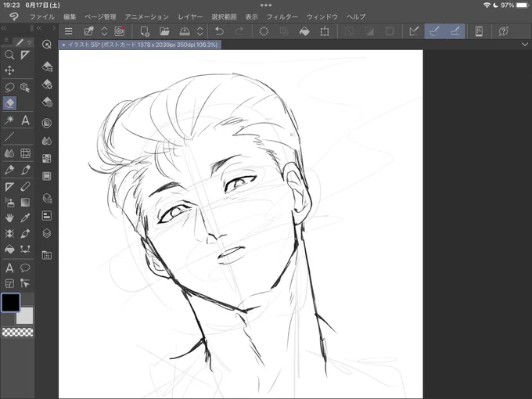The width and height of the screenshot is (532, 399).
Task: Open Quick Access palette icon
Action: [47, 44]
